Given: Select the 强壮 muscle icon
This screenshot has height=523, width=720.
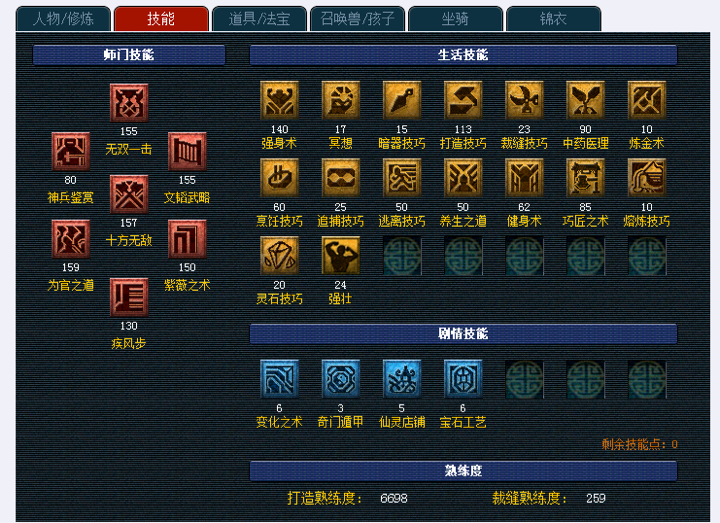Looking at the screenshot, I should click(x=341, y=256).
